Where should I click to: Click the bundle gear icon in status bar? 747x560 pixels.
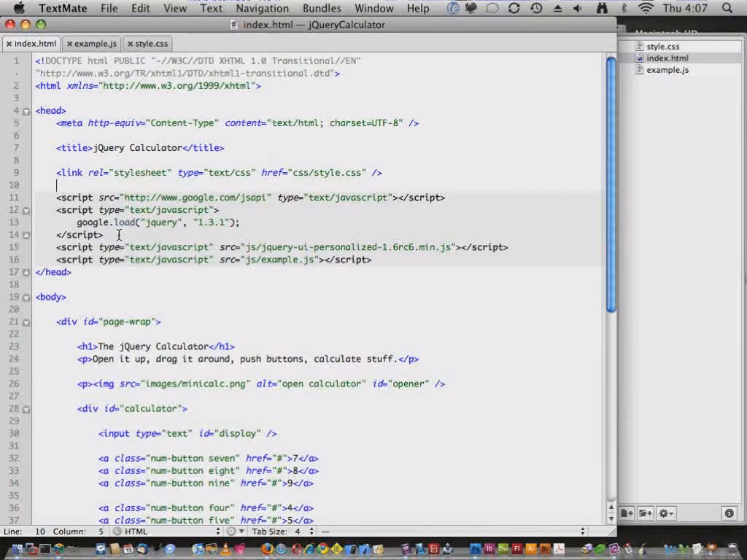click(x=232, y=532)
